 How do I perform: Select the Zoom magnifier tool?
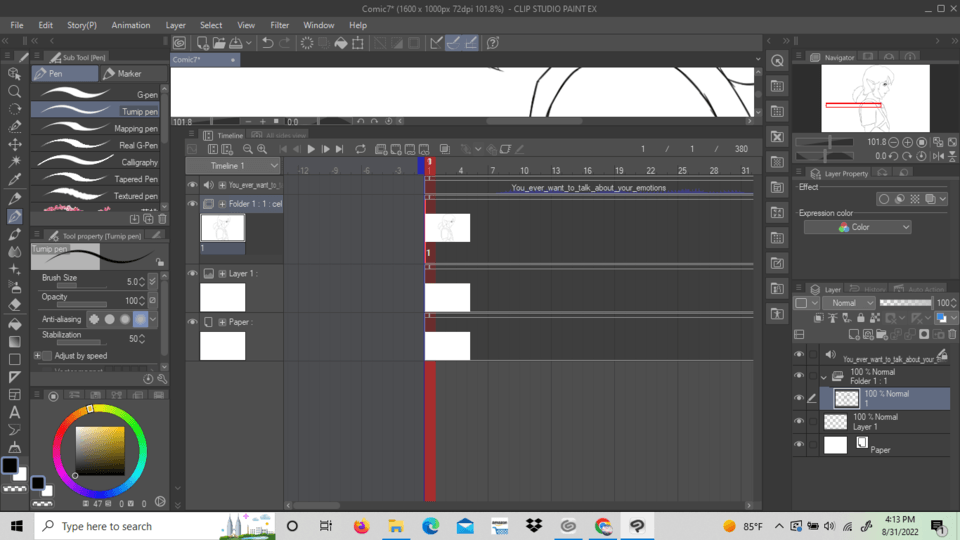(14, 91)
